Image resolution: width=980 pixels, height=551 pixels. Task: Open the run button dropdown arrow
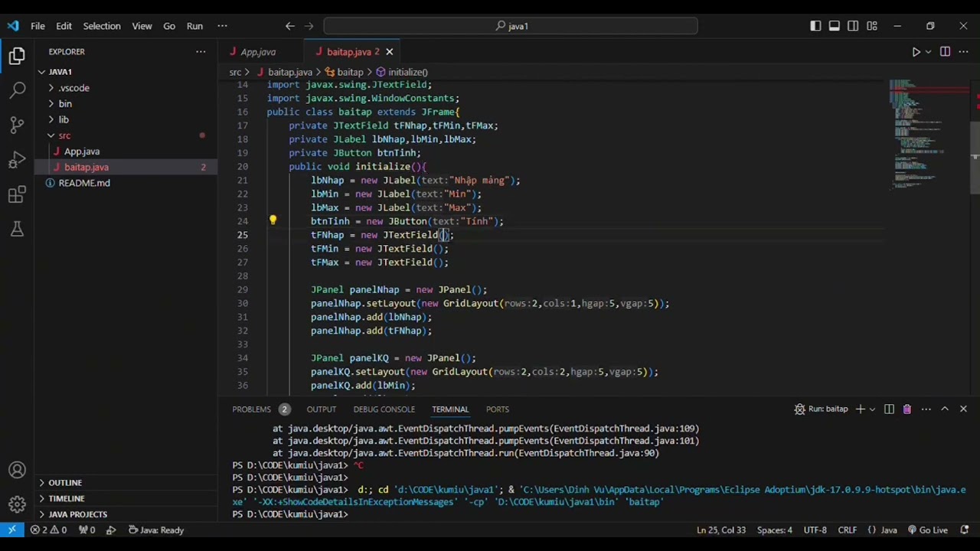tap(928, 52)
